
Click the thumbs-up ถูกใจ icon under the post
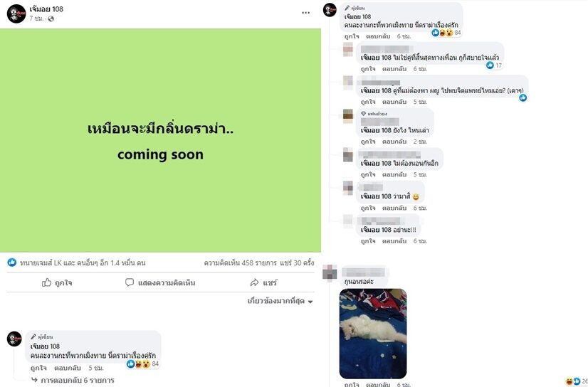pyautogui.click(x=46, y=282)
